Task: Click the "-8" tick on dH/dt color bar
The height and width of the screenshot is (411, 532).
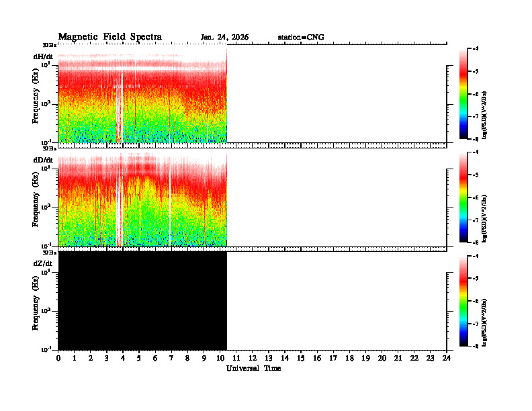Action: 476,139
